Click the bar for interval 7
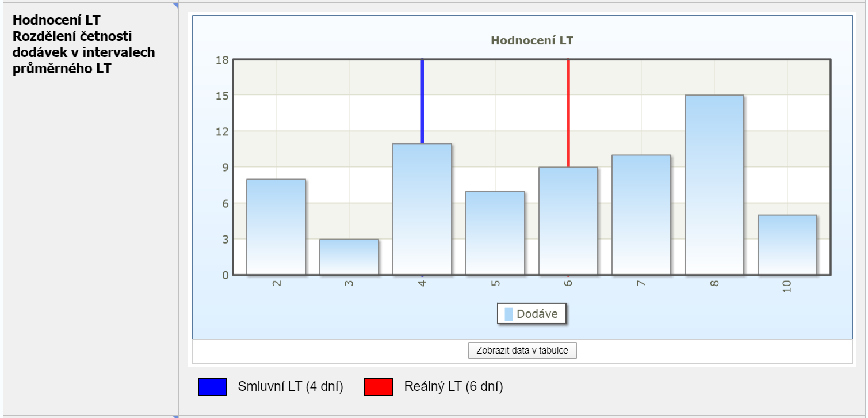Viewport: 868px width, 418px height. pyautogui.click(x=641, y=215)
